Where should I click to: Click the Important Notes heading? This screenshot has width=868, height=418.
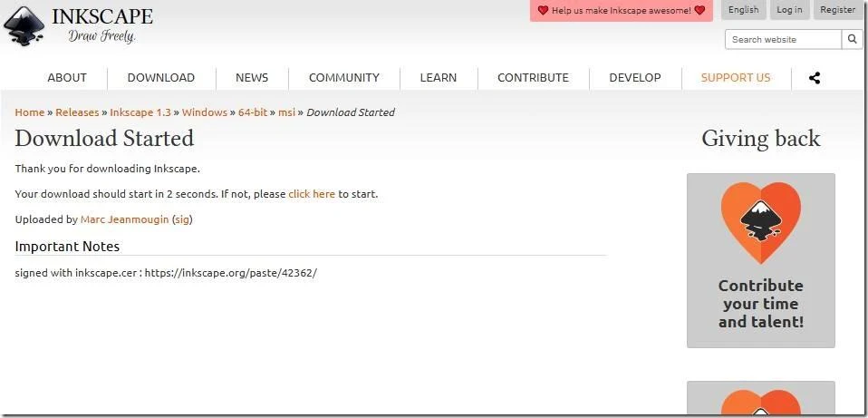[x=67, y=247]
